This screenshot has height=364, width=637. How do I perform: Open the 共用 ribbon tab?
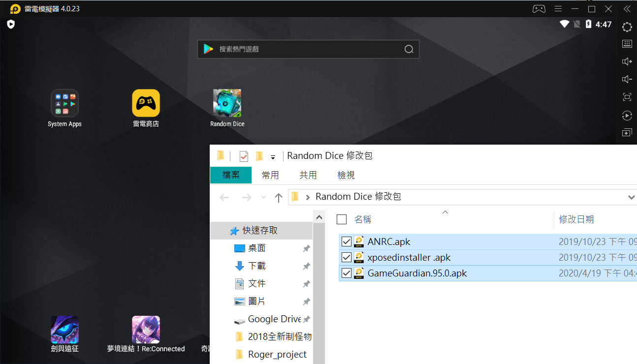click(308, 175)
